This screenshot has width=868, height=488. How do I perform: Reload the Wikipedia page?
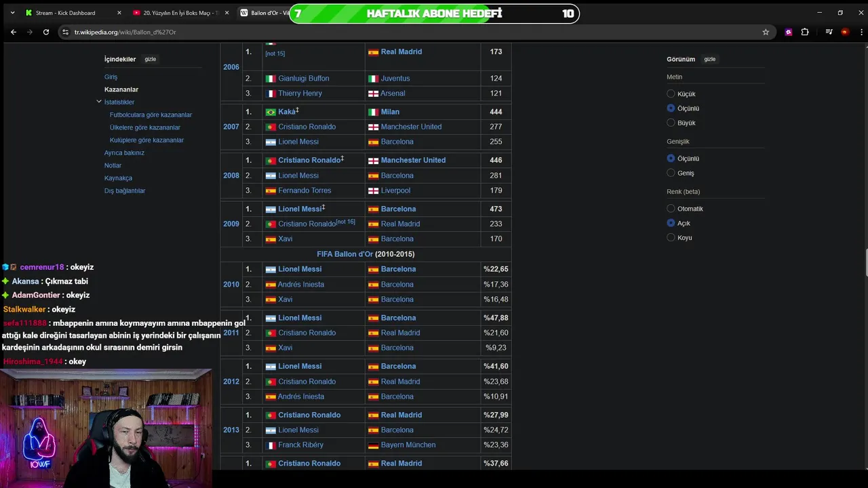[46, 32]
